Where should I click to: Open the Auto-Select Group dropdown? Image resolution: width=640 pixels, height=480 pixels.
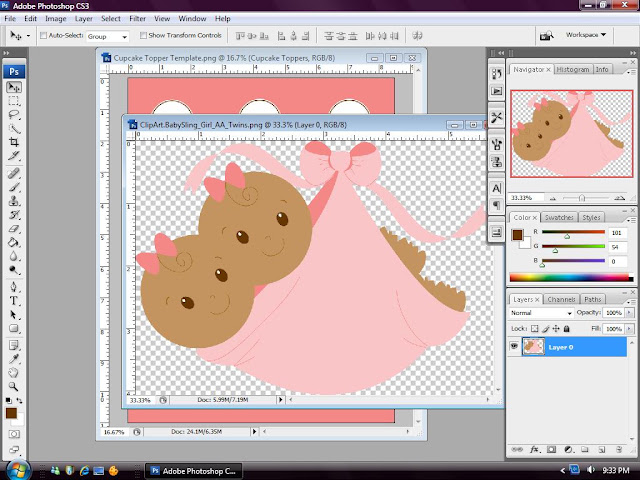(x=107, y=36)
